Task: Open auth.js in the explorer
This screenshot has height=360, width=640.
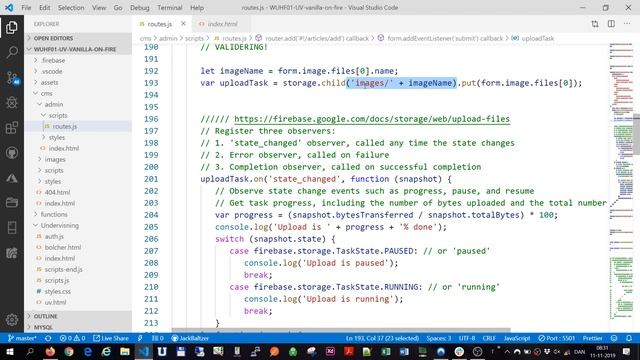Action: pyautogui.click(x=78, y=236)
